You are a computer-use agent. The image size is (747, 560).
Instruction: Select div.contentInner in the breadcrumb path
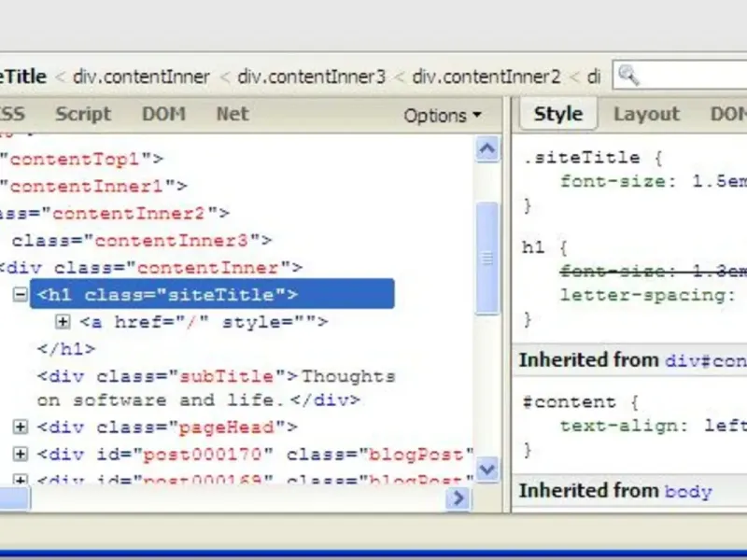[141, 77]
